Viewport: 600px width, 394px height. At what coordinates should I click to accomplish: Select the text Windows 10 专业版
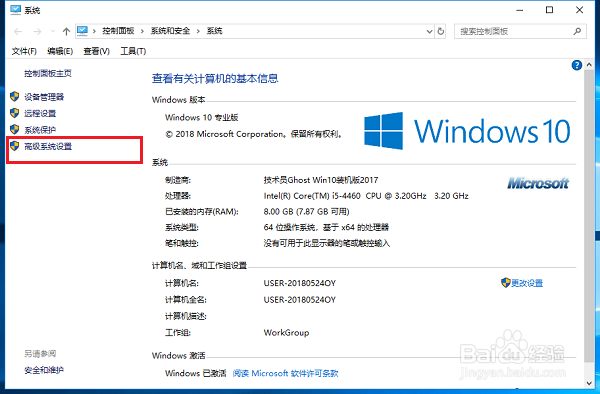(x=202, y=117)
